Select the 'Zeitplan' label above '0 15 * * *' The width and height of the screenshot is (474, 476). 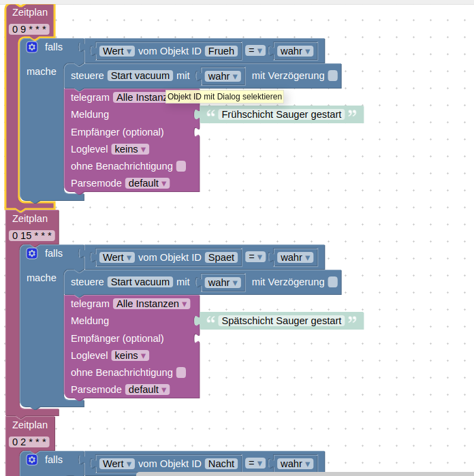(x=30, y=219)
